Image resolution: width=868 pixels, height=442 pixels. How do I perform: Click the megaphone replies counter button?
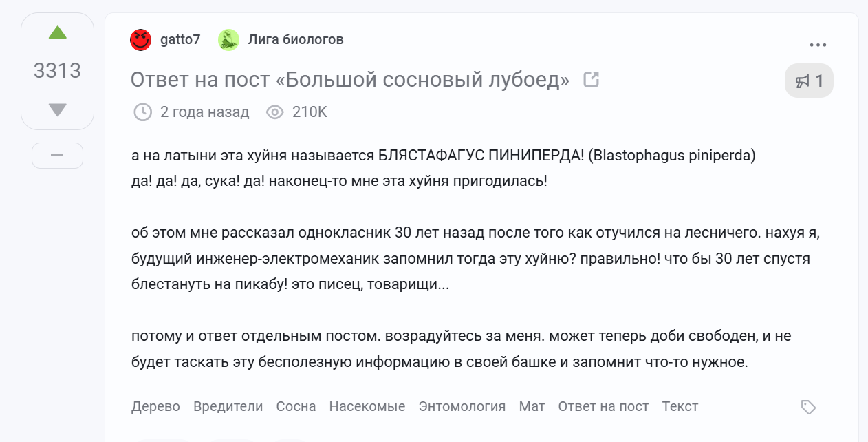(x=809, y=81)
